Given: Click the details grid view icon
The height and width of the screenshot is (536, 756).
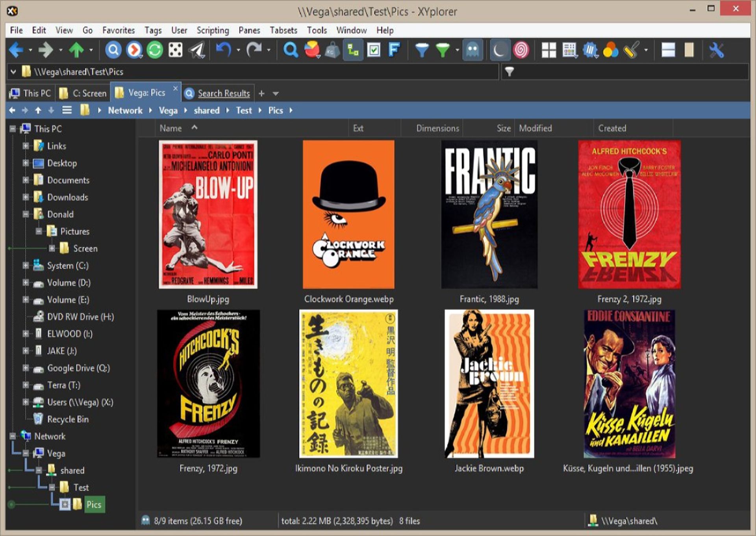Looking at the screenshot, I should tap(569, 50).
